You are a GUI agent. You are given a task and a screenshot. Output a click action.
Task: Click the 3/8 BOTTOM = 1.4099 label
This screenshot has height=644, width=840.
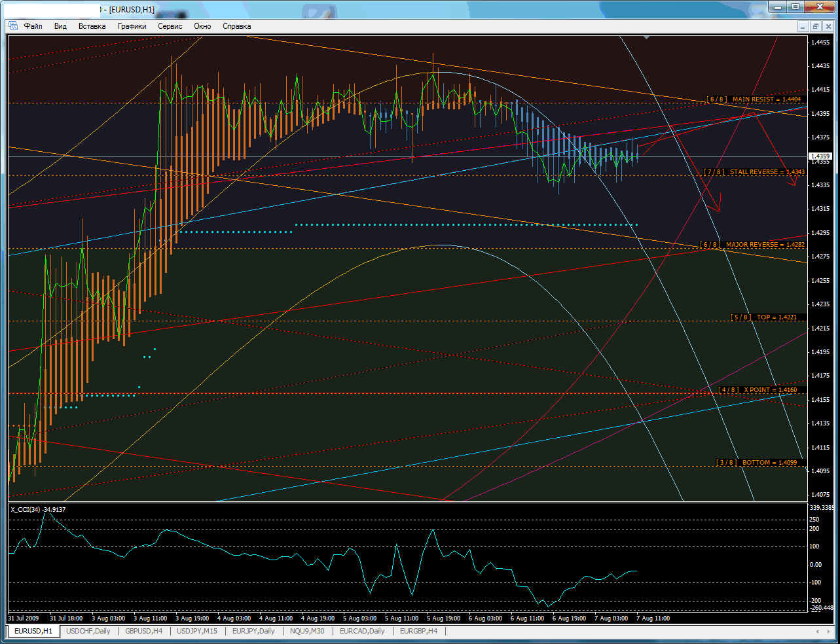[758, 463]
